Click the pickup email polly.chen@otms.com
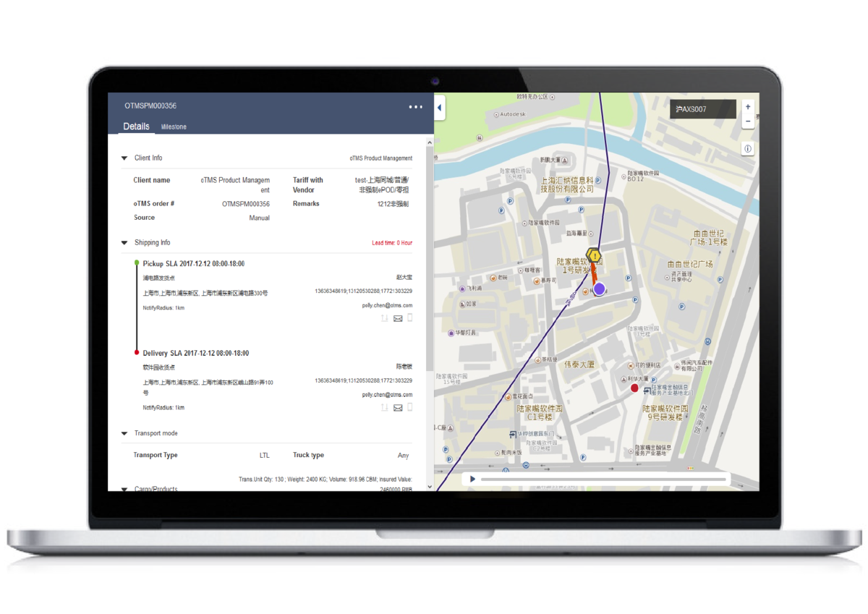Image resolution: width=868 pixels, height=614 pixels. click(x=387, y=306)
